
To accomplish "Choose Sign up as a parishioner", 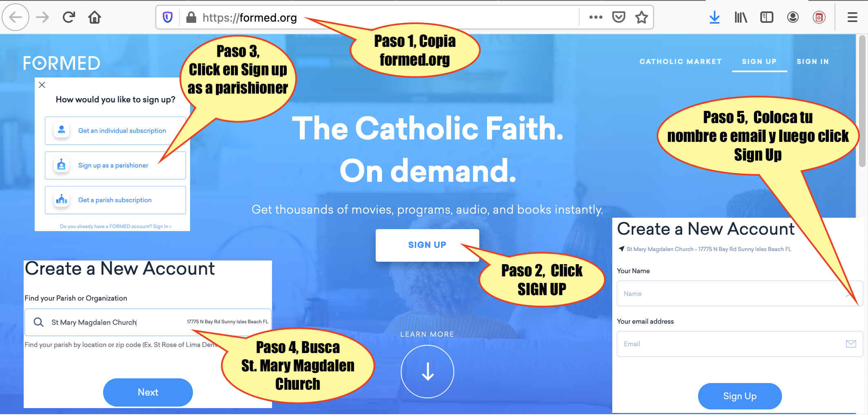I will tap(115, 165).
